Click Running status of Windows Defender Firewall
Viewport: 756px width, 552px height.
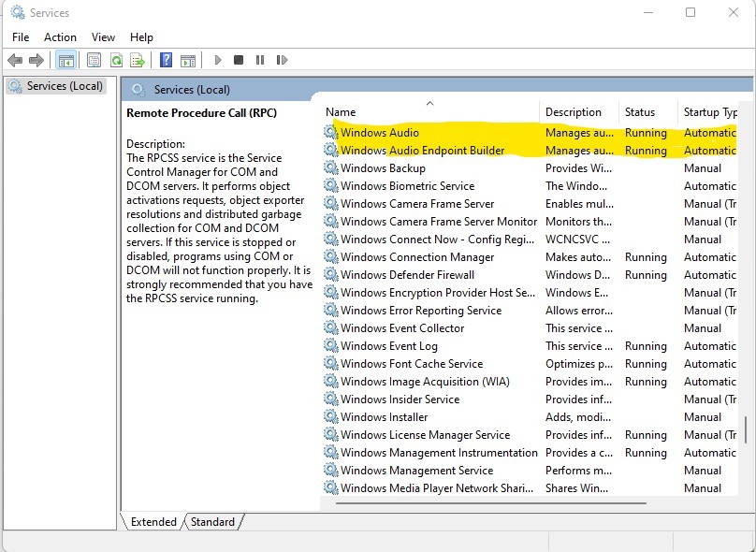(646, 275)
